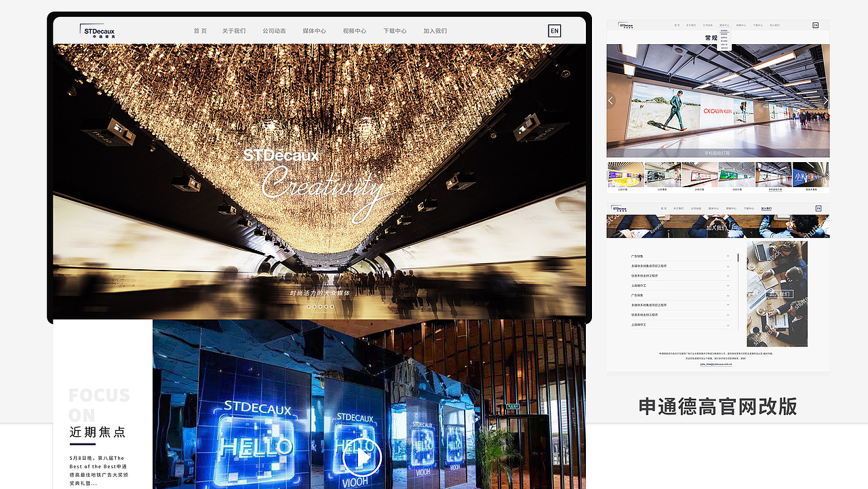The width and height of the screenshot is (868, 489).
Task: Open 视频中心 in the main navigation bar
Action: coord(354,31)
